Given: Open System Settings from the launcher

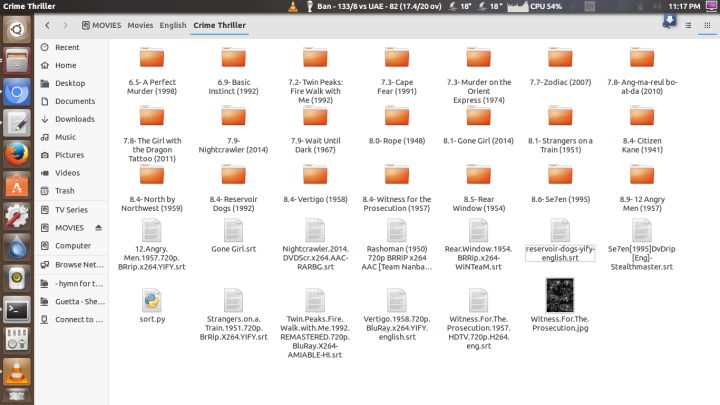Looking at the screenshot, I should coord(17,216).
